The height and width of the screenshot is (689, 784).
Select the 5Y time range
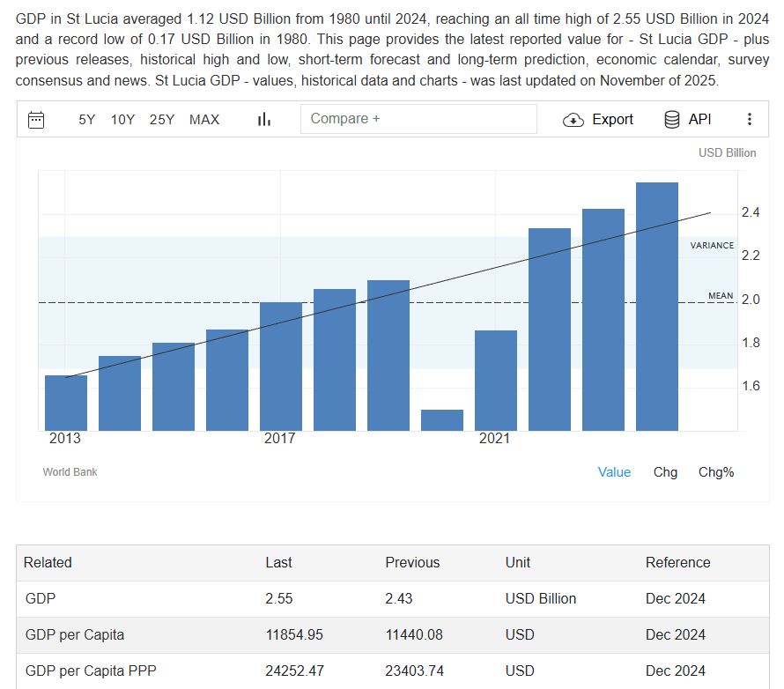86,120
